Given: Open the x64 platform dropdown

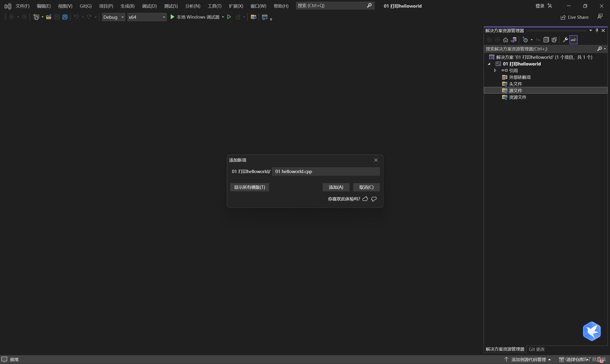Looking at the screenshot, I should [x=147, y=17].
